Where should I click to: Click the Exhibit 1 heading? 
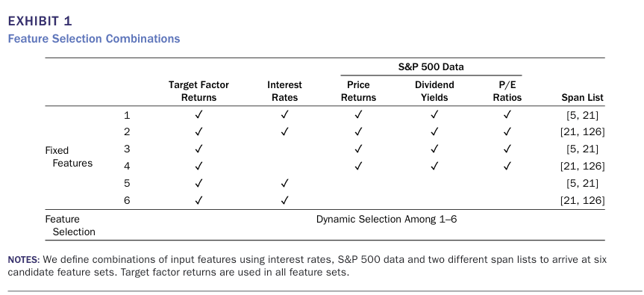[x=40, y=21]
